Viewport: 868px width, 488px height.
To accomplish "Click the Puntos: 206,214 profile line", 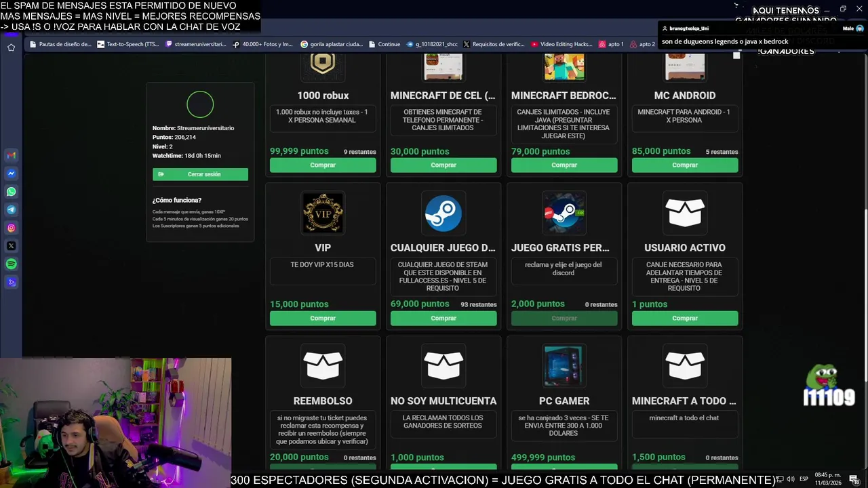I will point(174,137).
